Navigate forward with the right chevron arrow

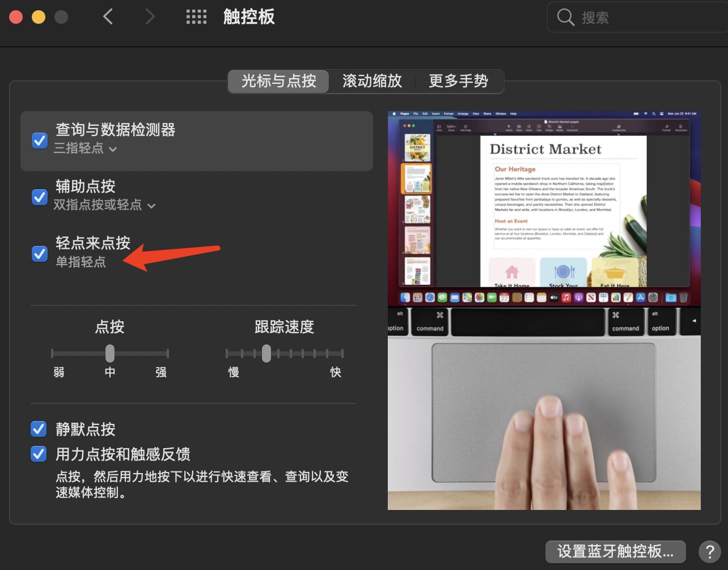150,16
